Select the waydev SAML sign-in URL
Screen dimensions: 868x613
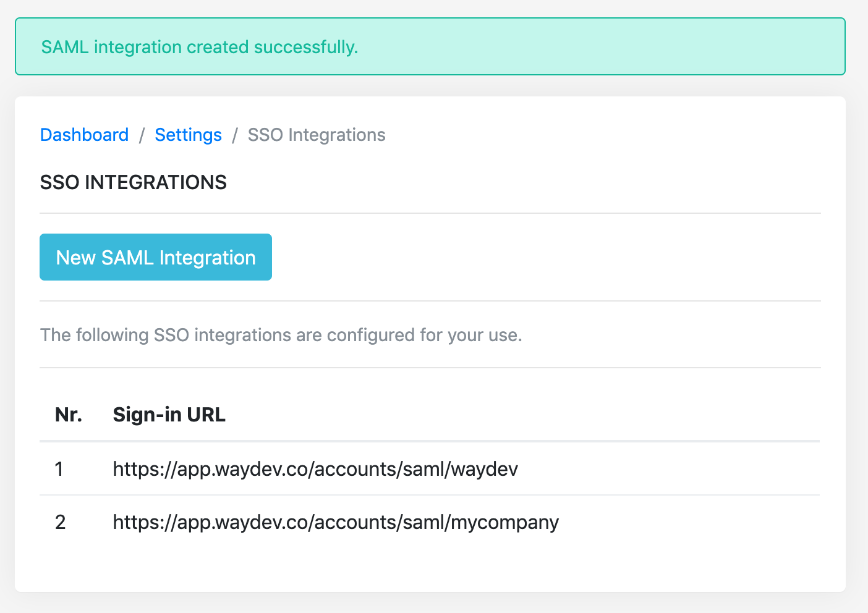pos(315,469)
